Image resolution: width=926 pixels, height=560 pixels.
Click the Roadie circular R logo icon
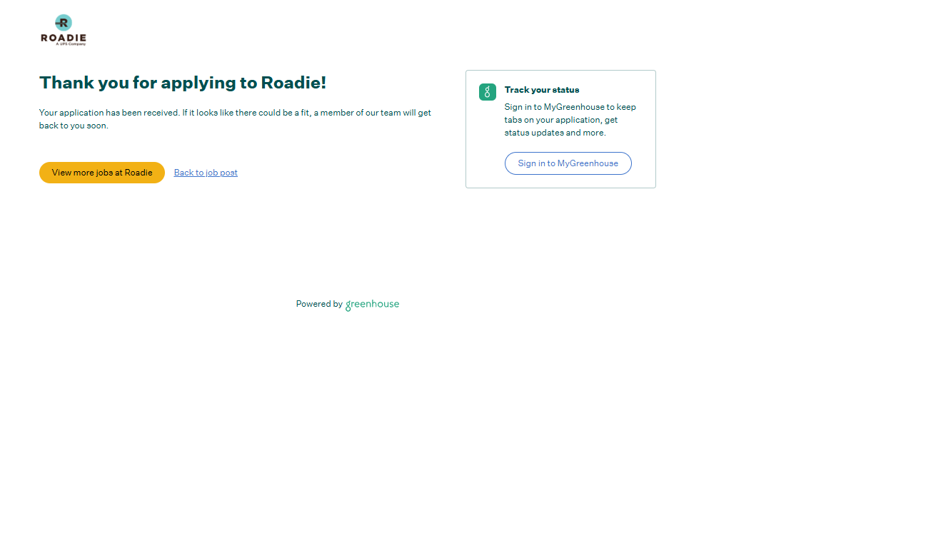tap(64, 22)
